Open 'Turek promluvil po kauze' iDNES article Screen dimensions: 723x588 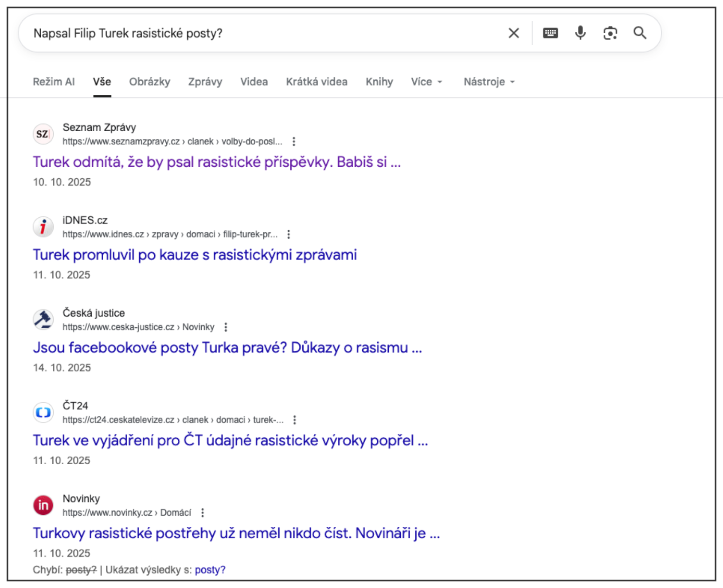[195, 255]
